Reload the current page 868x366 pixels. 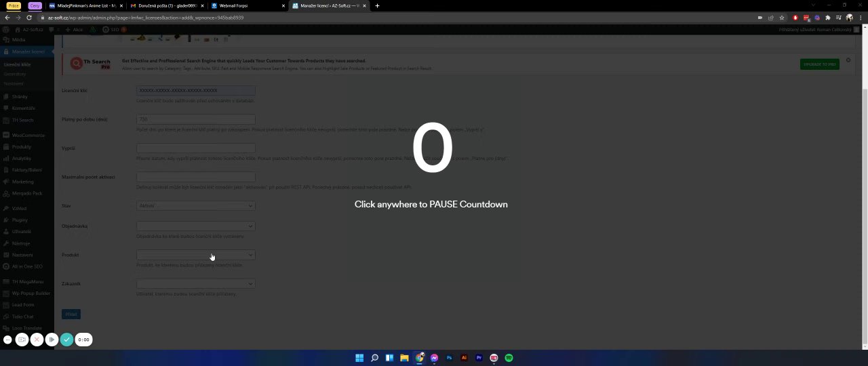point(28,18)
